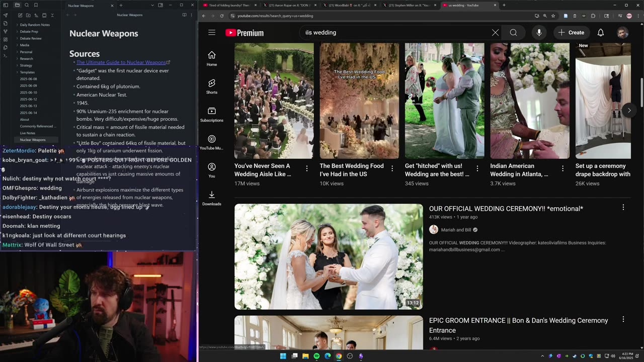Viewport: 644px width, 362px height.
Task: Expand the Media folder
Action: coord(25,45)
